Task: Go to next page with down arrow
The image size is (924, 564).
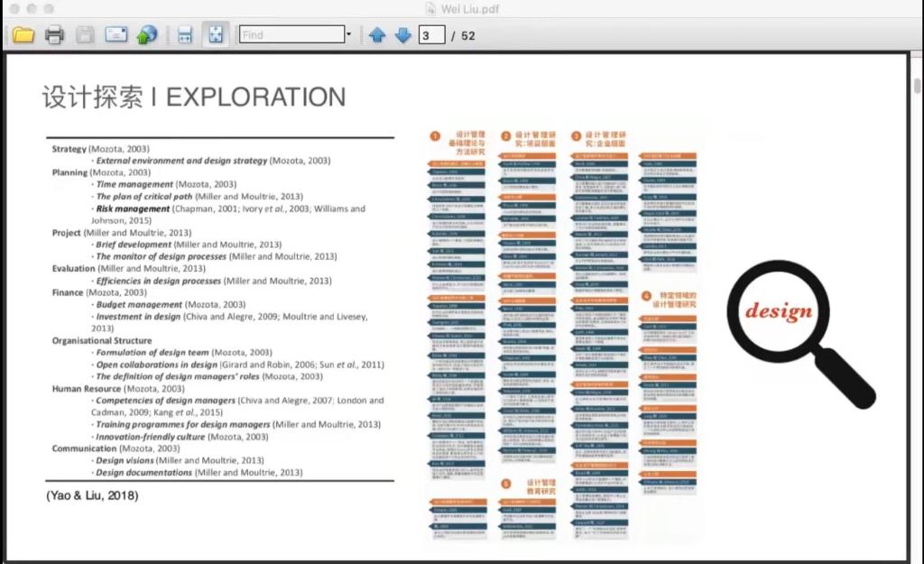Action: (402, 35)
